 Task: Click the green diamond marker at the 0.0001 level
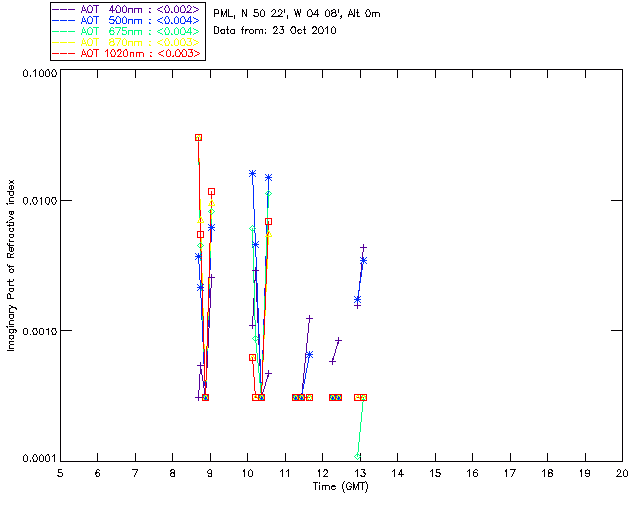pyautogui.click(x=358, y=456)
